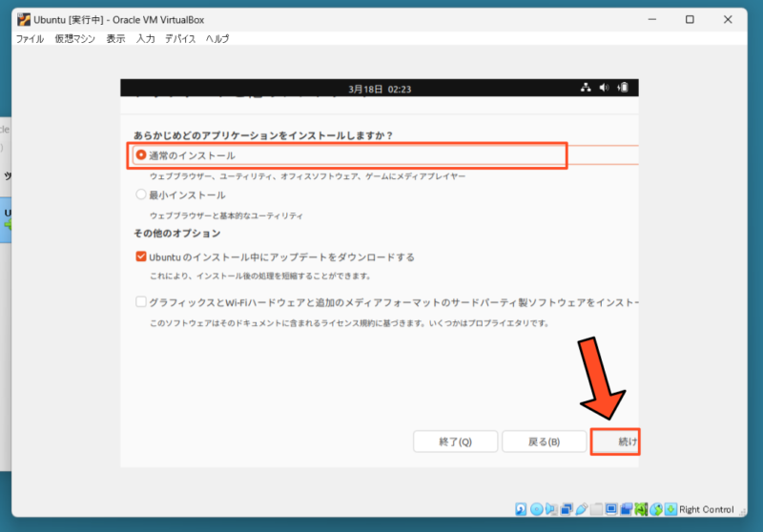Click the optical disc status icon
The image size is (763, 532).
pos(537,509)
